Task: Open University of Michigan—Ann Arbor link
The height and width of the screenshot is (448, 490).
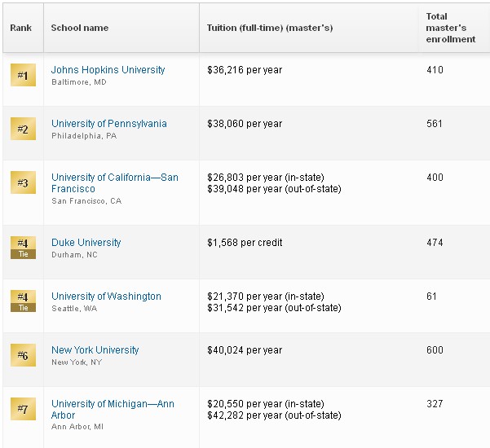Action: point(113,409)
